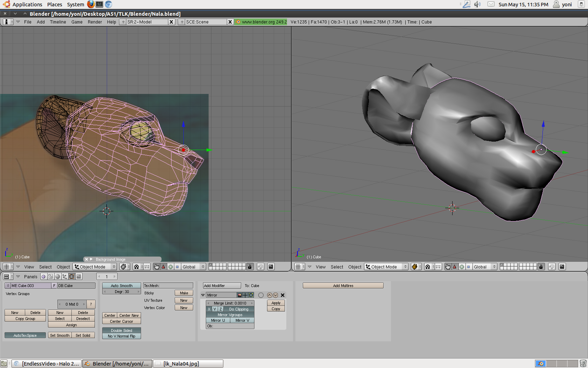Move the Mirror modifier up in the stack
The height and width of the screenshot is (368, 588).
(269, 295)
